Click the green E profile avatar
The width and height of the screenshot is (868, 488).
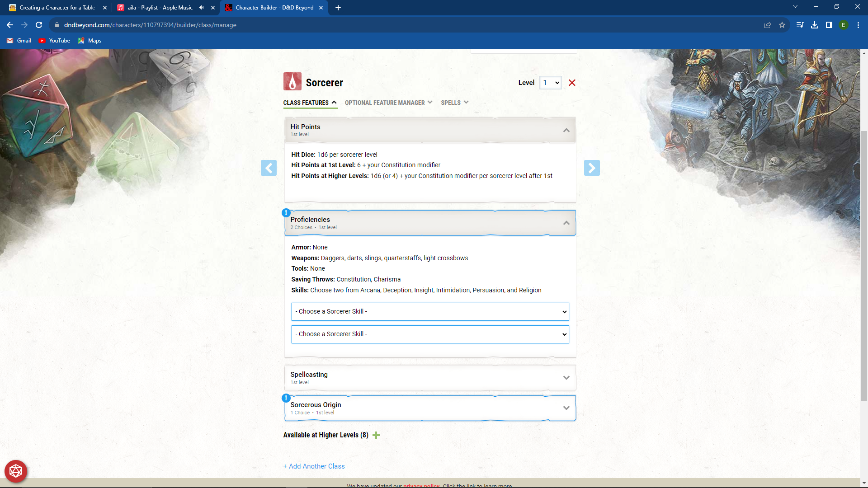(844, 25)
